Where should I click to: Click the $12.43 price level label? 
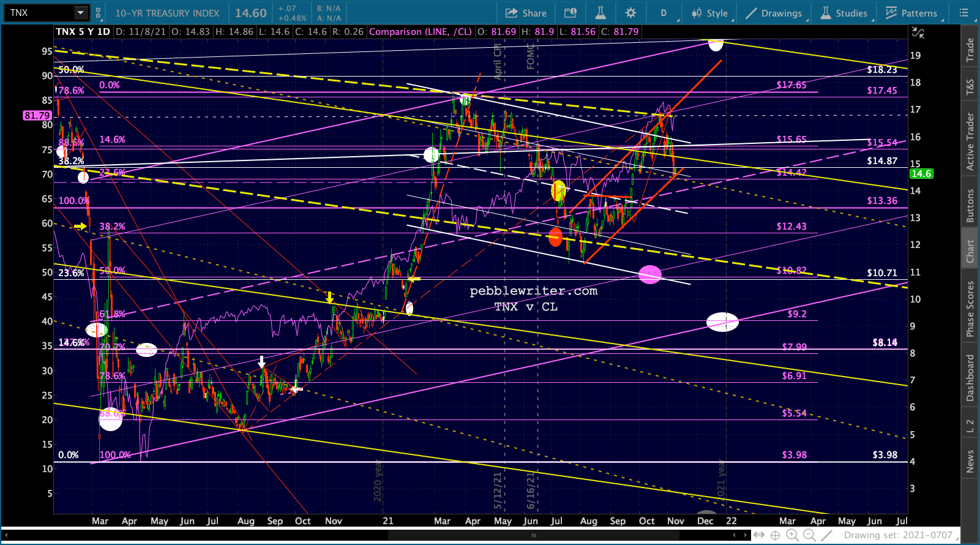[791, 227]
